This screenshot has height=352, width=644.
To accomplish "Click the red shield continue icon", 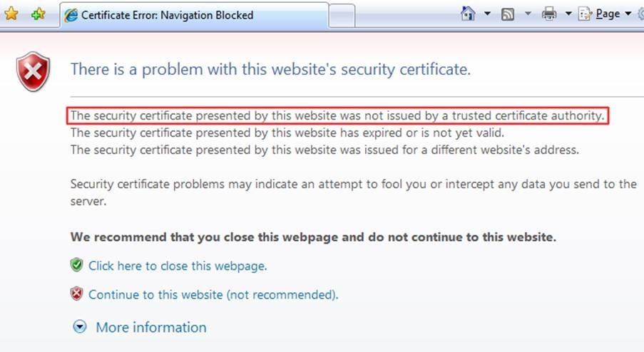I will coord(77,294).
